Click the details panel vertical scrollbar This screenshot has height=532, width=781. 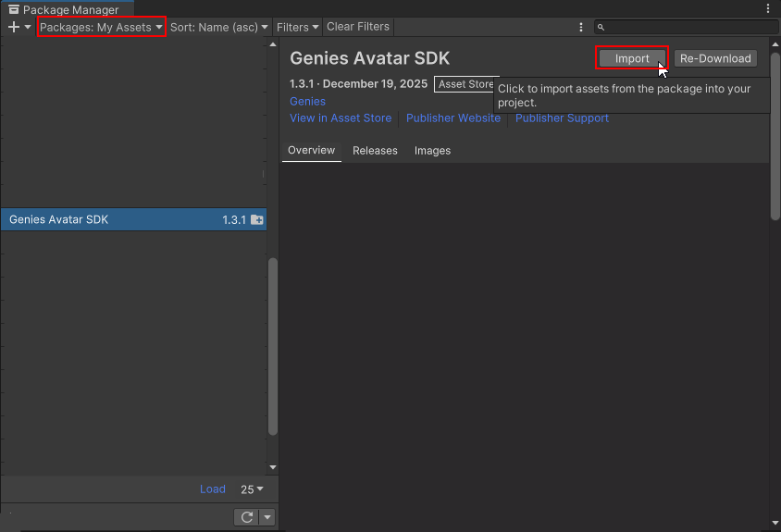tap(775, 130)
